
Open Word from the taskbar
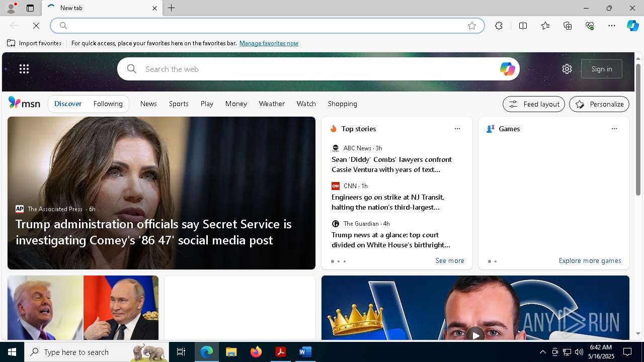click(305, 352)
